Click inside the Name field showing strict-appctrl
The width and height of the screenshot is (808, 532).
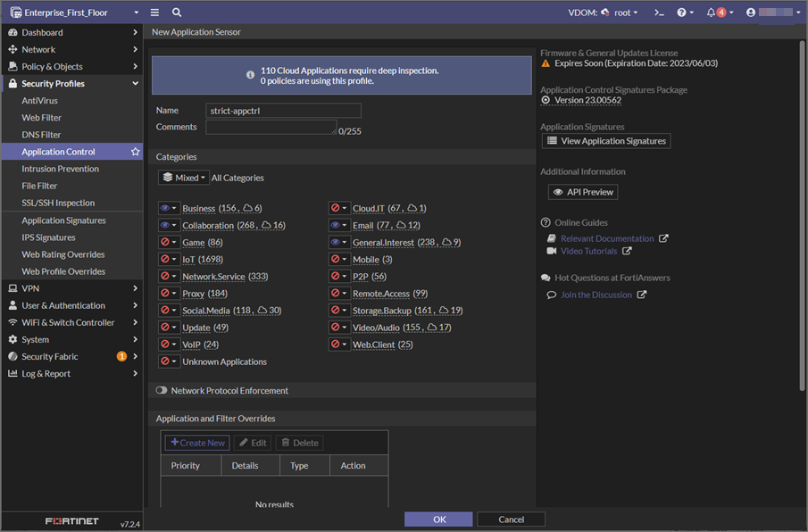(x=283, y=110)
